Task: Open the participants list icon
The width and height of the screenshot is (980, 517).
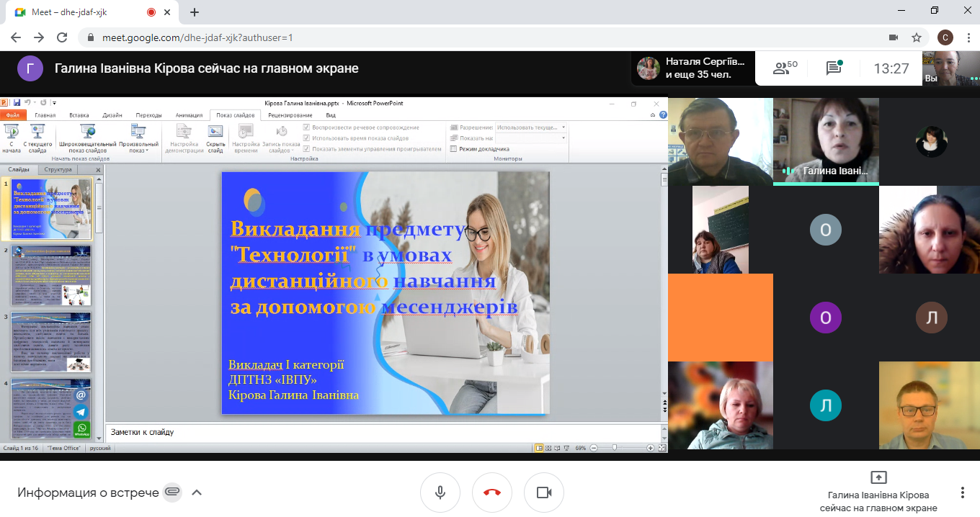Action: point(785,68)
